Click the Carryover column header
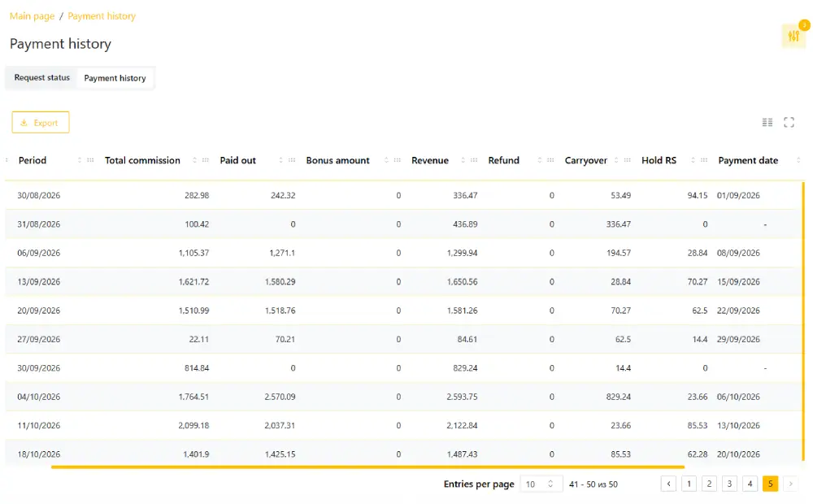This screenshot has height=504, width=813. [586, 160]
